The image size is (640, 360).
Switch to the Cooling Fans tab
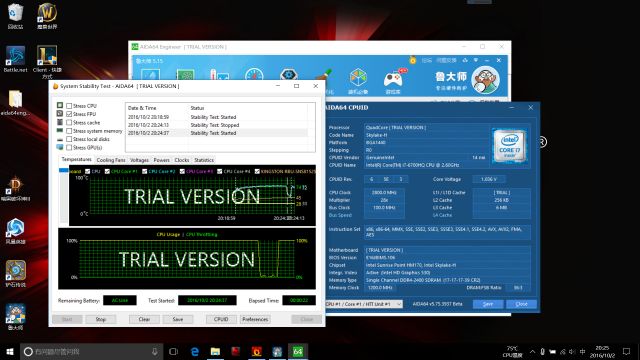pyautogui.click(x=111, y=160)
